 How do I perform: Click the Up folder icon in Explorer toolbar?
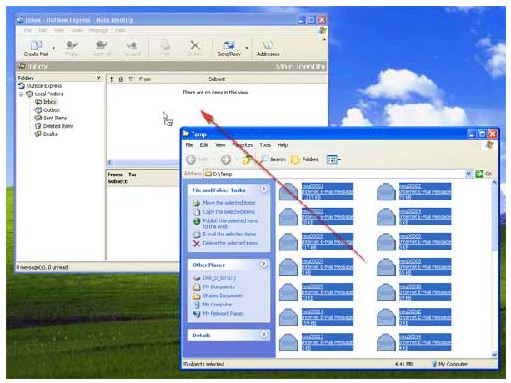pyautogui.click(x=247, y=159)
